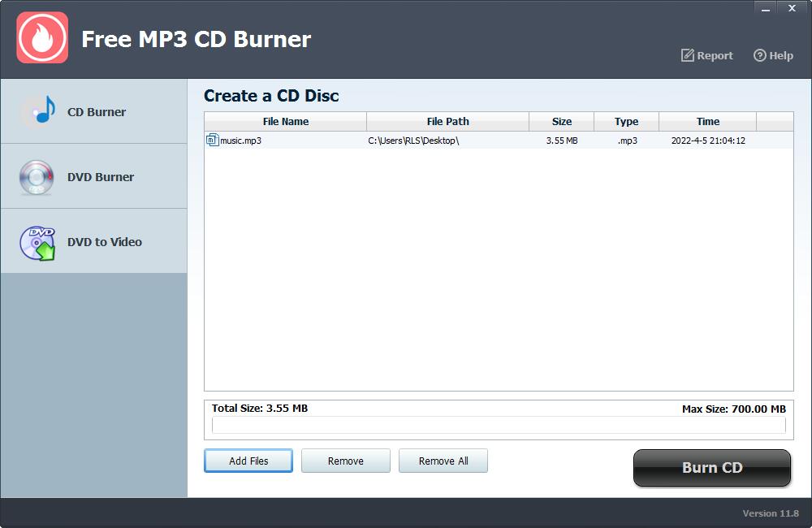Sort by File Name column header
The height and width of the screenshot is (528, 812).
point(285,121)
